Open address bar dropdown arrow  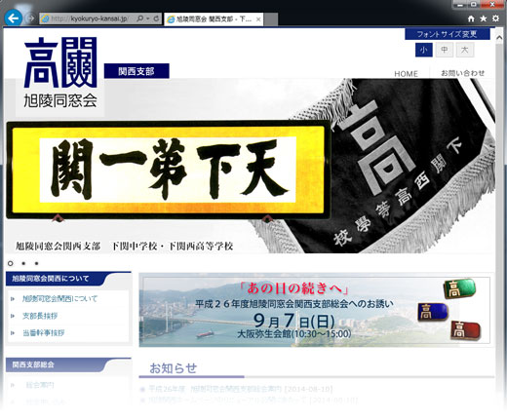point(148,19)
